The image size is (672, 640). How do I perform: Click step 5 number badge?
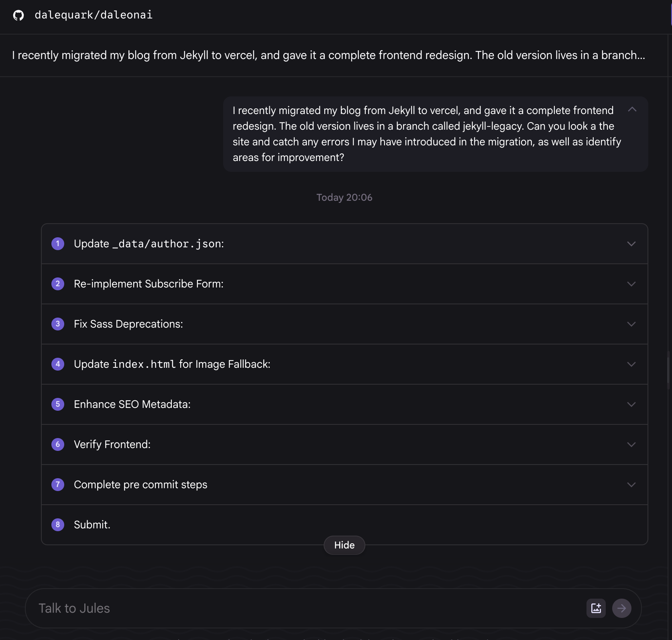pos(58,404)
